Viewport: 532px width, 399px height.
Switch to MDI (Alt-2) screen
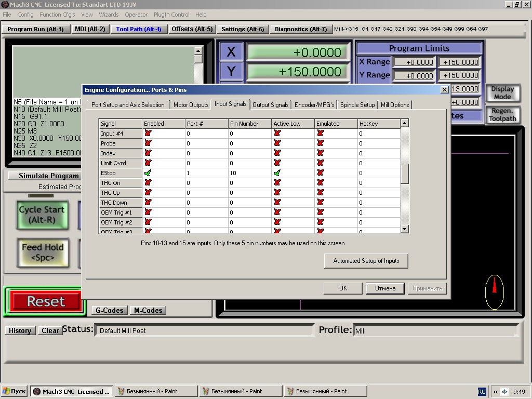coord(90,29)
